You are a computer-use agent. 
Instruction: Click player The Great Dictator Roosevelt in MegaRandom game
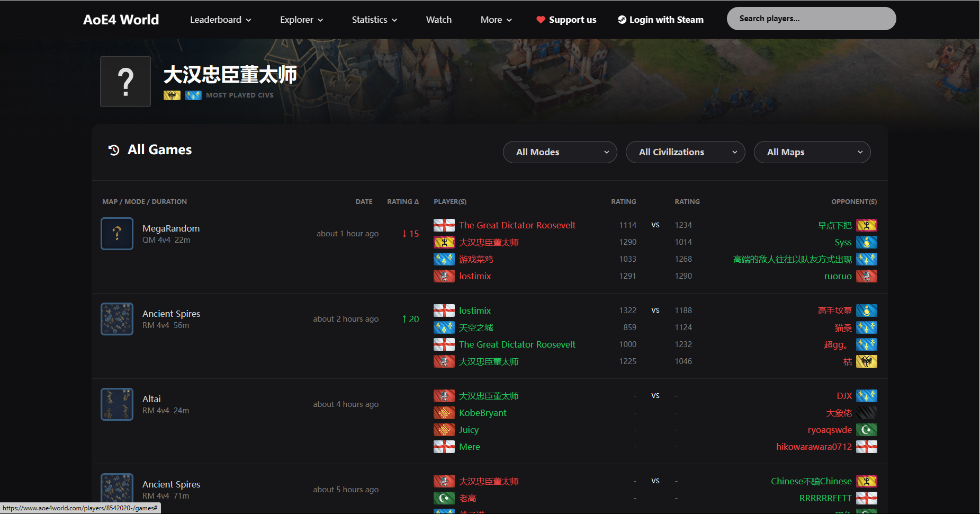coord(517,225)
